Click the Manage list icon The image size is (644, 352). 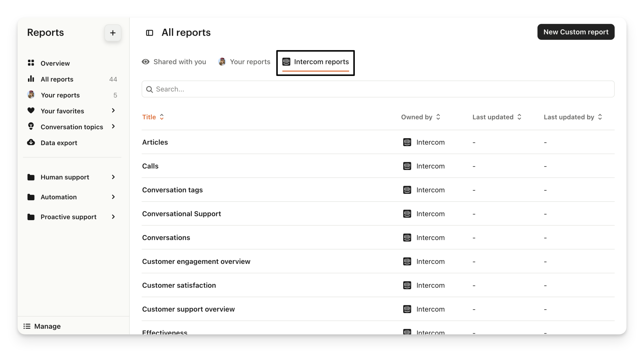click(x=27, y=326)
